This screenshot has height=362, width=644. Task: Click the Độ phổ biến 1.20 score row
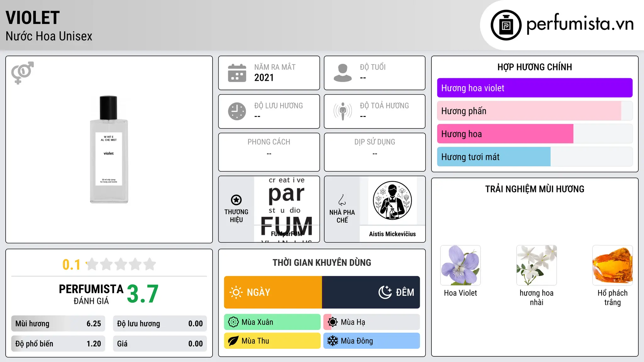tap(58, 344)
